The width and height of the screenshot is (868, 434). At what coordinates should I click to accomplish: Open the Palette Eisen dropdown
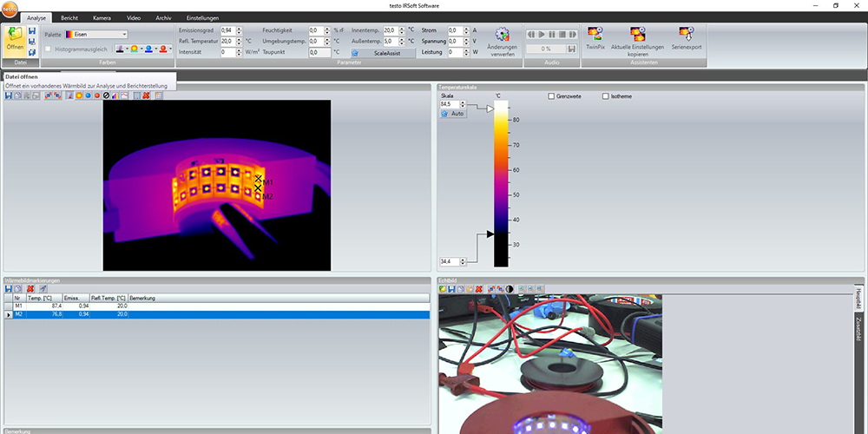pyautogui.click(x=96, y=35)
